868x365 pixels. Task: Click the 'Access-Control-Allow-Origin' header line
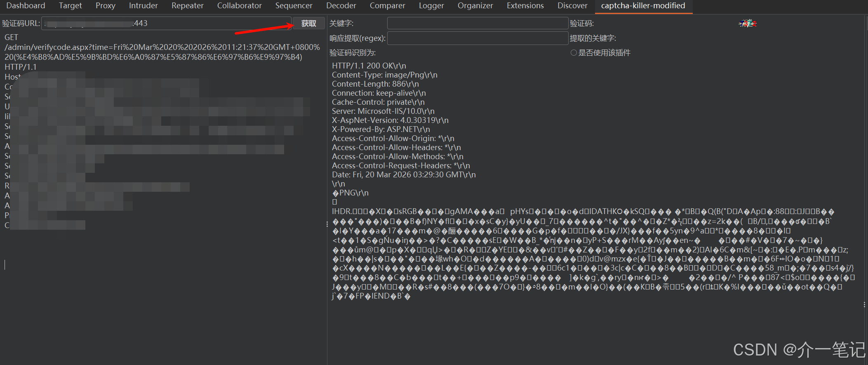pyautogui.click(x=393, y=139)
